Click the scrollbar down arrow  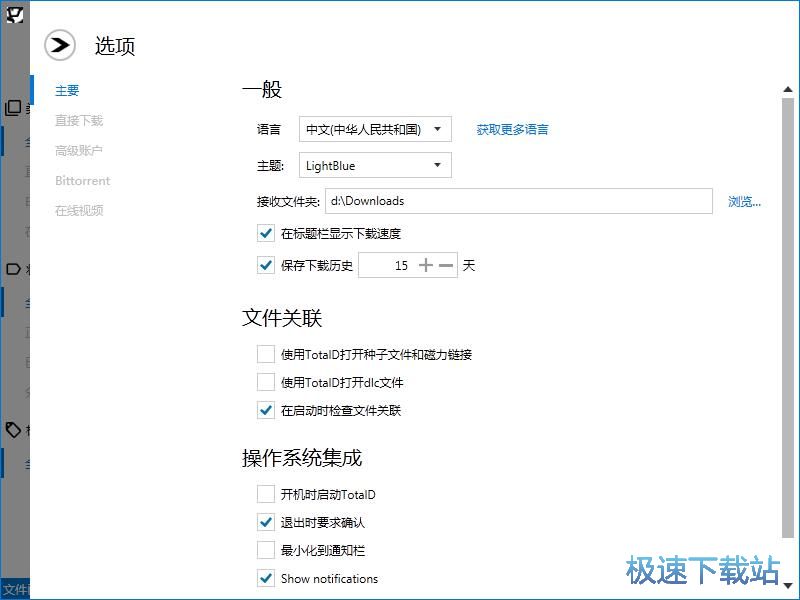788,585
